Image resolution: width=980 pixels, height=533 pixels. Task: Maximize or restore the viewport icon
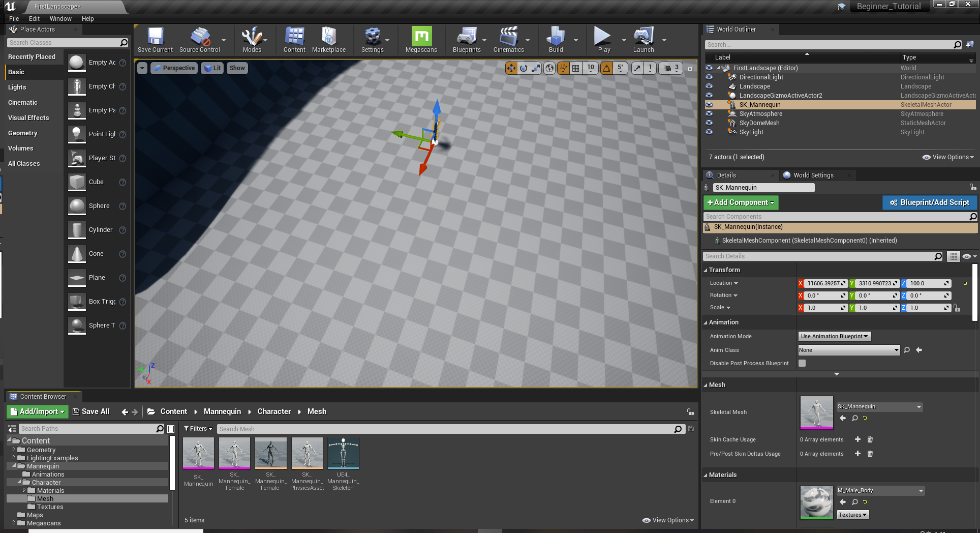690,68
